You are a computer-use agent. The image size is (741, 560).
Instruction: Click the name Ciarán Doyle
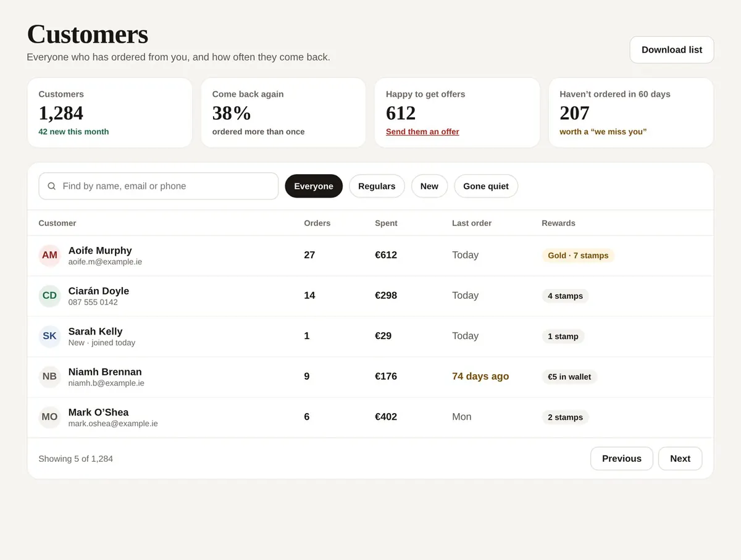pos(99,291)
